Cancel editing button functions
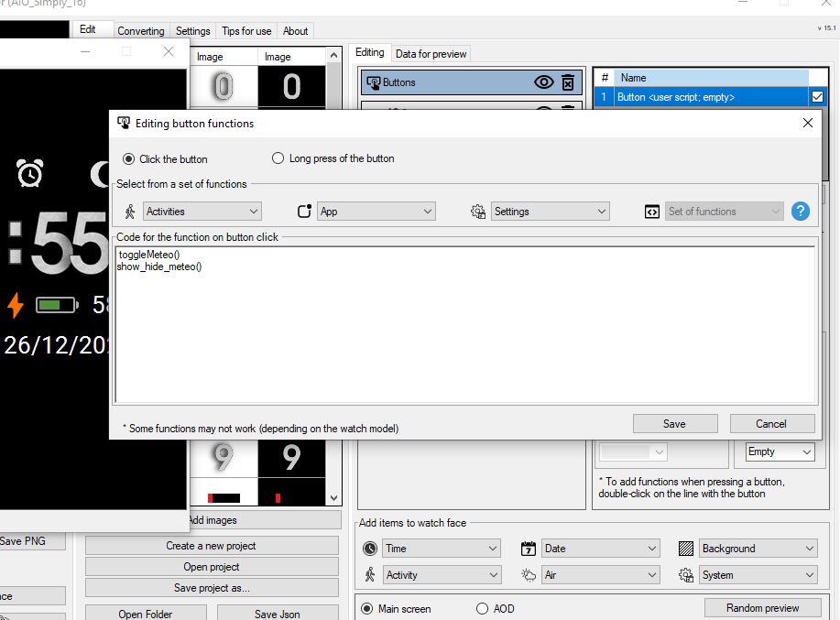Viewport: 840px width, 620px height. coord(772,423)
